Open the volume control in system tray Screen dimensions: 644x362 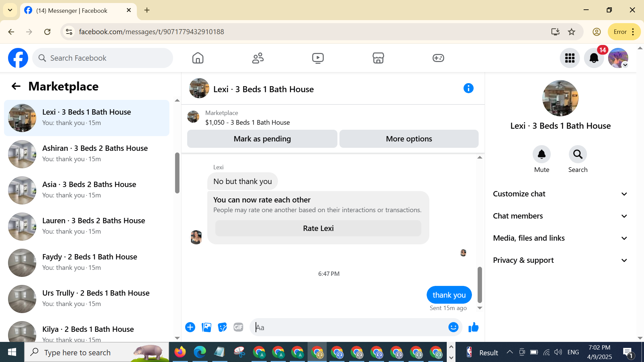(558, 352)
